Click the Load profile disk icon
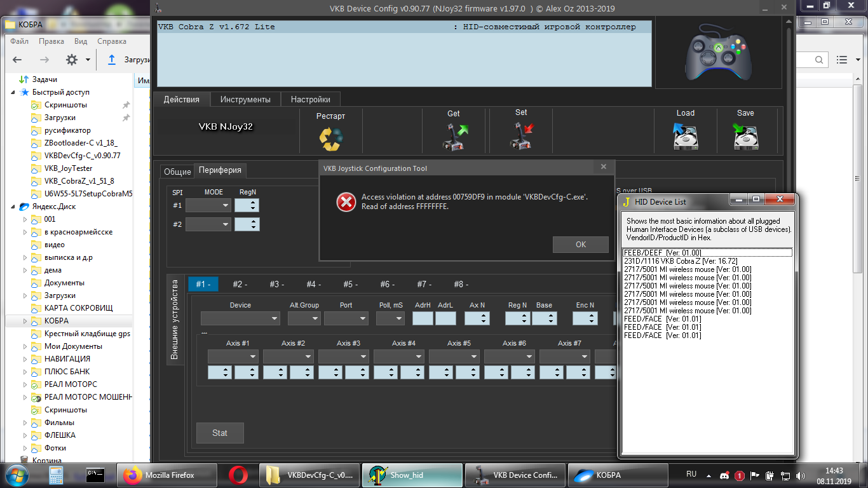 685,137
